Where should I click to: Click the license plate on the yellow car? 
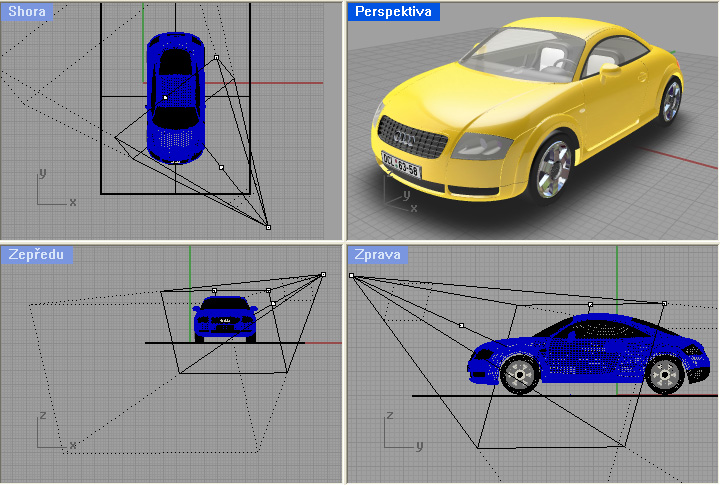[x=401, y=163]
